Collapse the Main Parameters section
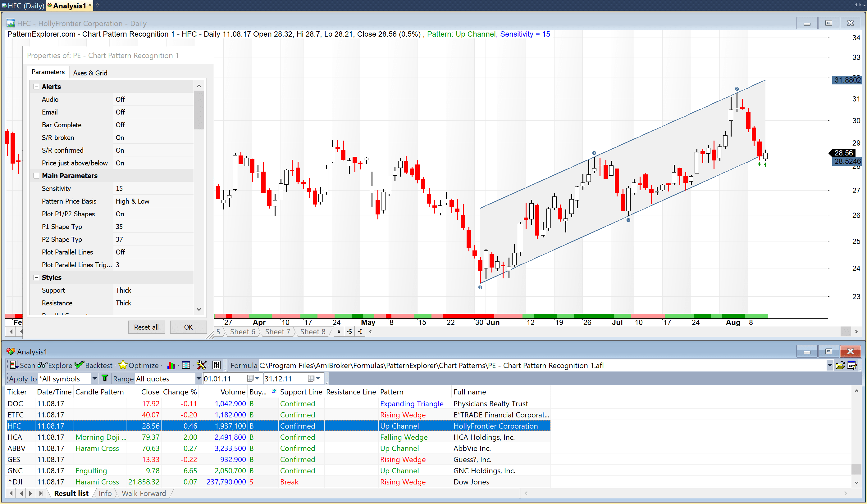This screenshot has height=504, width=867. tap(36, 176)
